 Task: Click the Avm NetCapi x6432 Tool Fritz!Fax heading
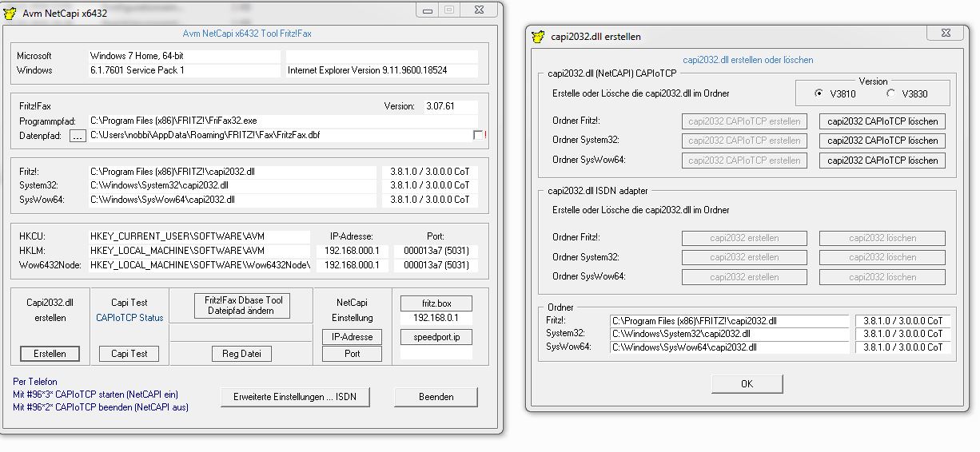[x=248, y=34]
